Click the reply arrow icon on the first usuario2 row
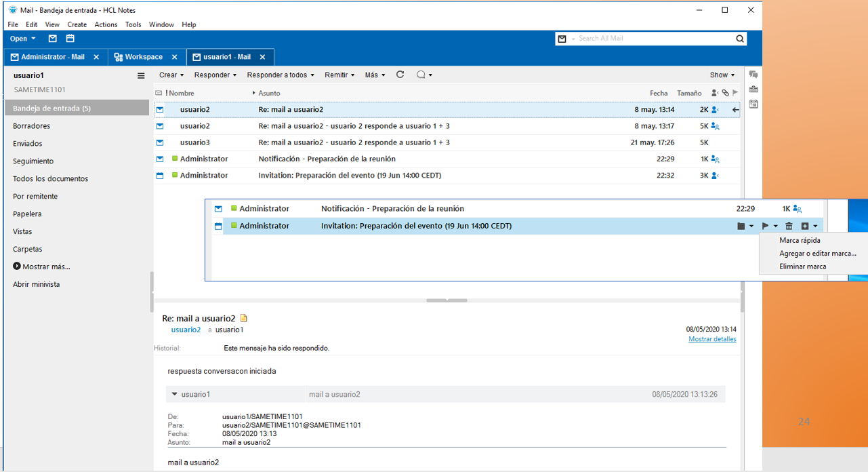The image size is (868, 472). point(736,110)
